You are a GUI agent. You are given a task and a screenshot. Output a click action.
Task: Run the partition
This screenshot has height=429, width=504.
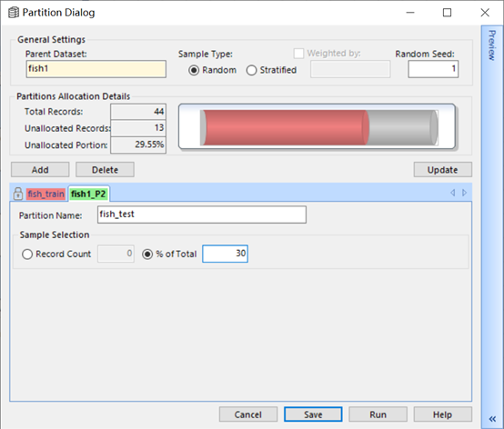click(378, 414)
